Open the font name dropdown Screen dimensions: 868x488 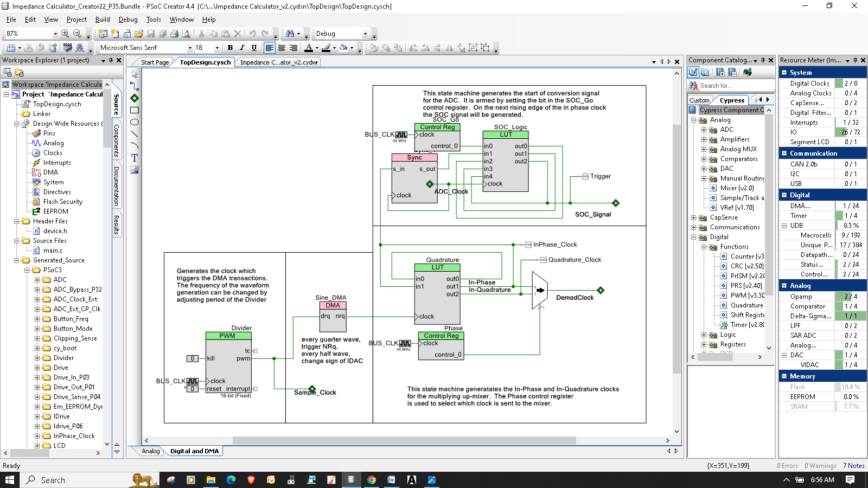point(190,48)
